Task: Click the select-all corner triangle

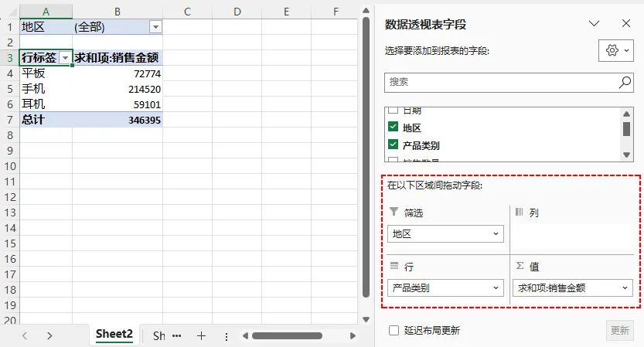Action: 13,12
